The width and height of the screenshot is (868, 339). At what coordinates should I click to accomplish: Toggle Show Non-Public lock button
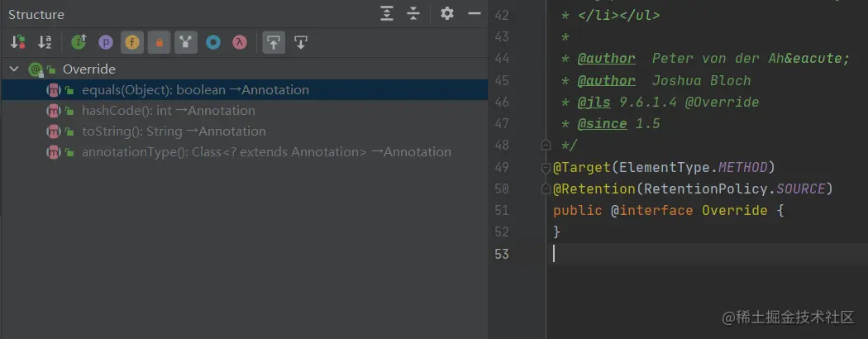tap(159, 42)
